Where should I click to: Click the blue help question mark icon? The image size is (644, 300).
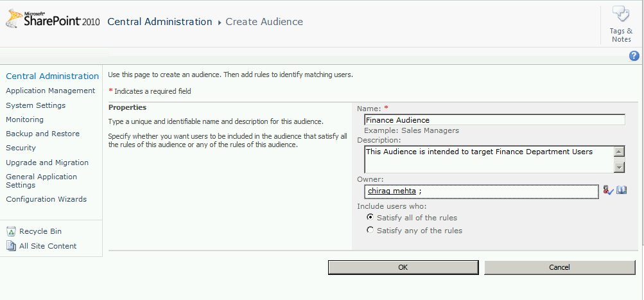click(634, 57)
